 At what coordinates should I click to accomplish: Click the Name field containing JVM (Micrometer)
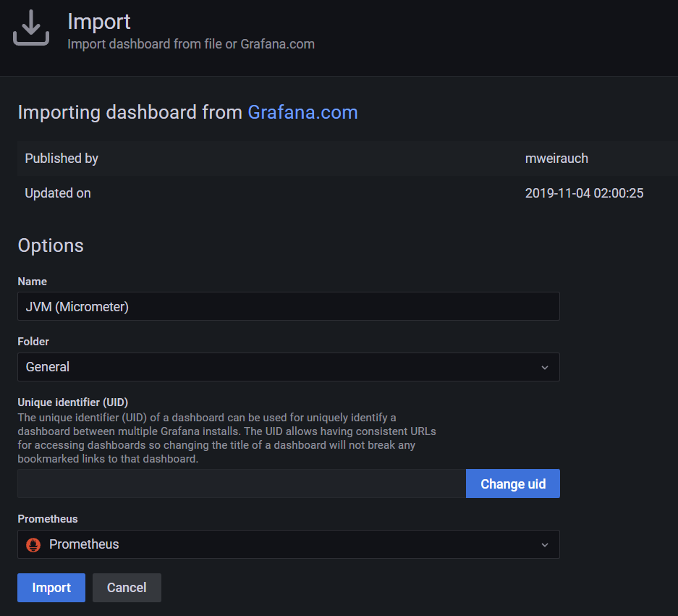[289, 306]
